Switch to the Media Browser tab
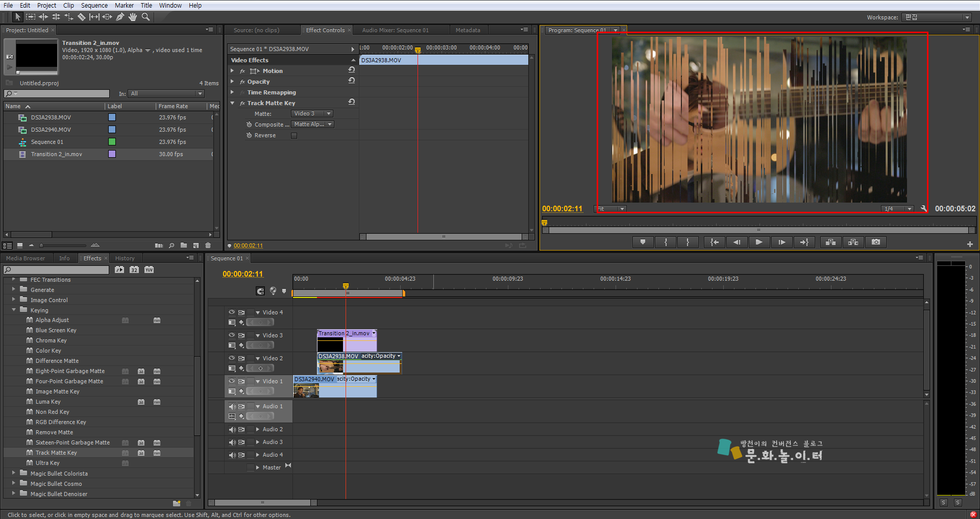Viewport: 980px width, 519px height. [26, 258]
